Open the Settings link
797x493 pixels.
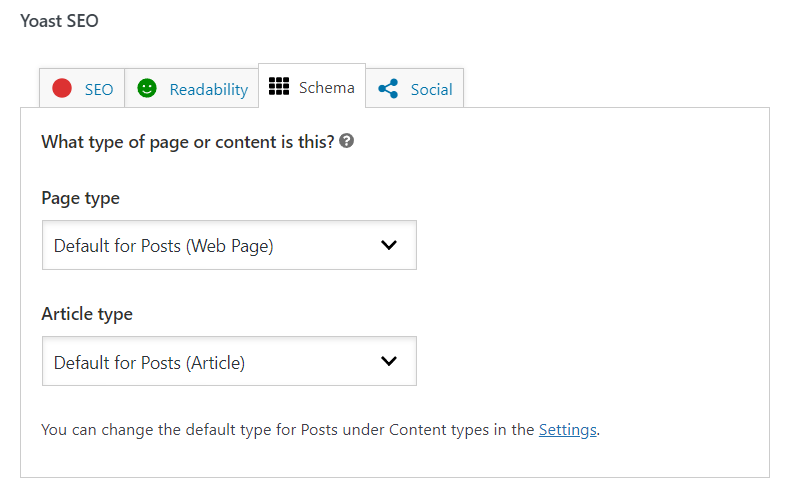[568, 430]
